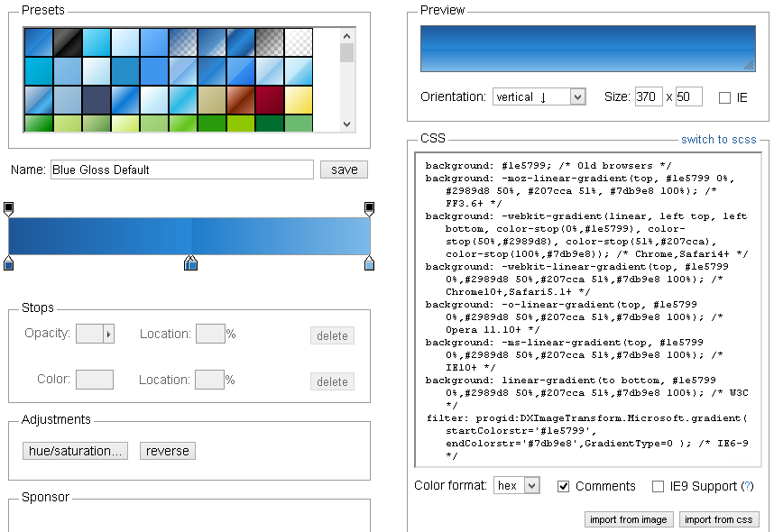The image size is (774, 532).
Task: Choose the brown copper gradient preset
Action: click(x=241, y=100)
